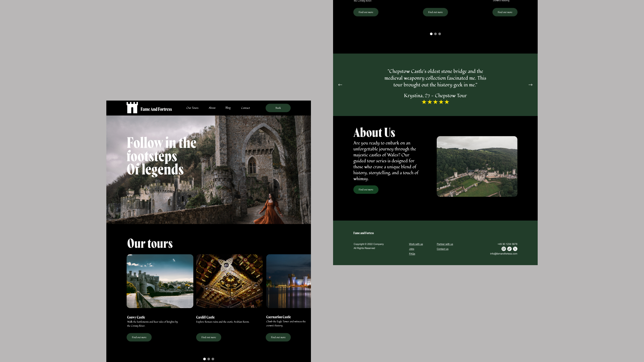Go to the Blog nav item
The height and width of the screenshot is (362, 644).
pyautogui.click(x=228, y=108)
